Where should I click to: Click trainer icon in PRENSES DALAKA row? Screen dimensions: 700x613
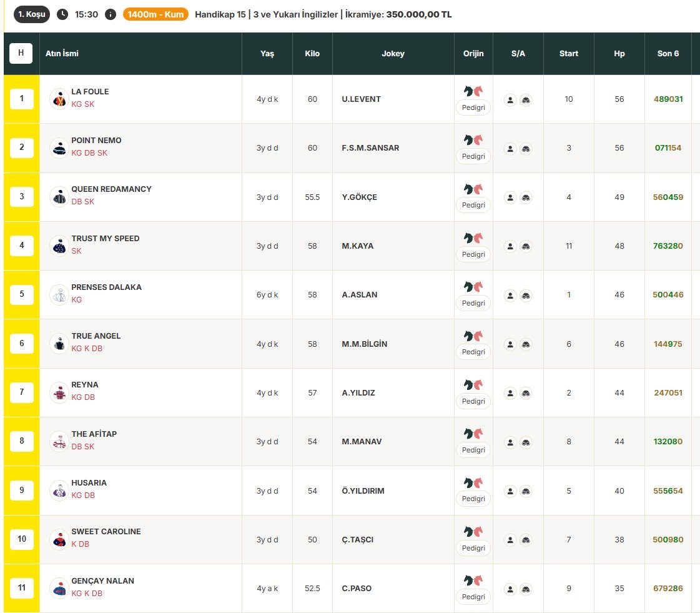pos(526,296)
